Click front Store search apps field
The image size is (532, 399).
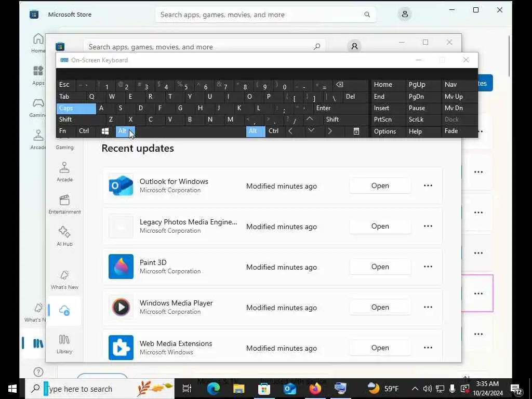[205, 46]
